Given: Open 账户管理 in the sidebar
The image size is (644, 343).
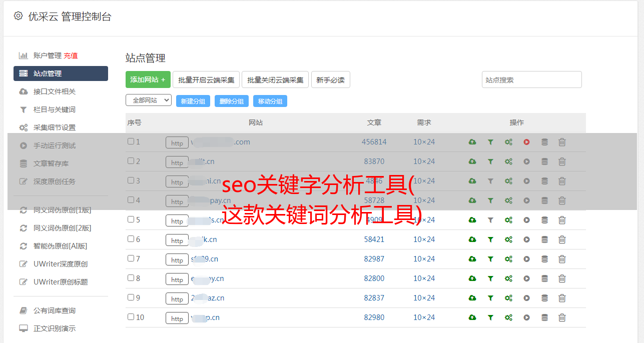Looking at the screenshot, I should pyautogui.click(x=48, y=55).
